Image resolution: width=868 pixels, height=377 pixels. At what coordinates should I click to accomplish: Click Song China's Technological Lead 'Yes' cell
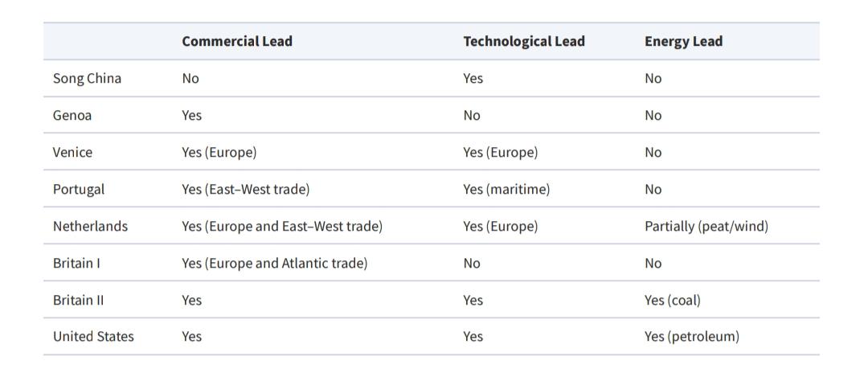click(473, 78)
